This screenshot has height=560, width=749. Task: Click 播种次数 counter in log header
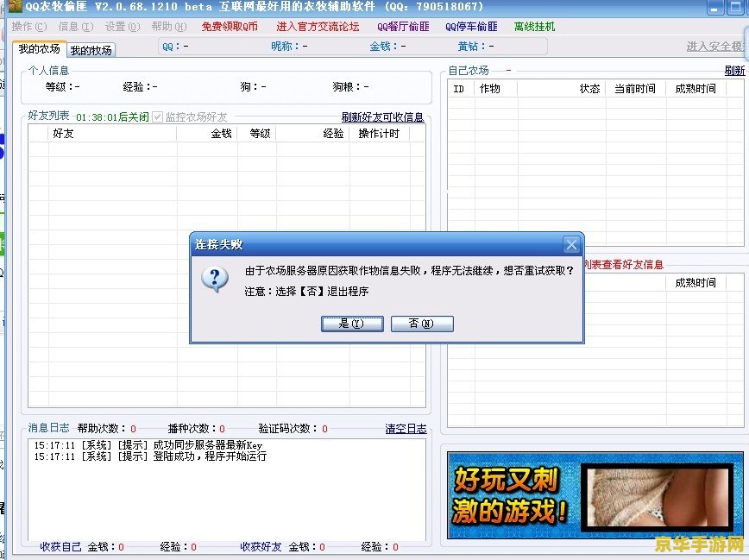click(197, 429)
